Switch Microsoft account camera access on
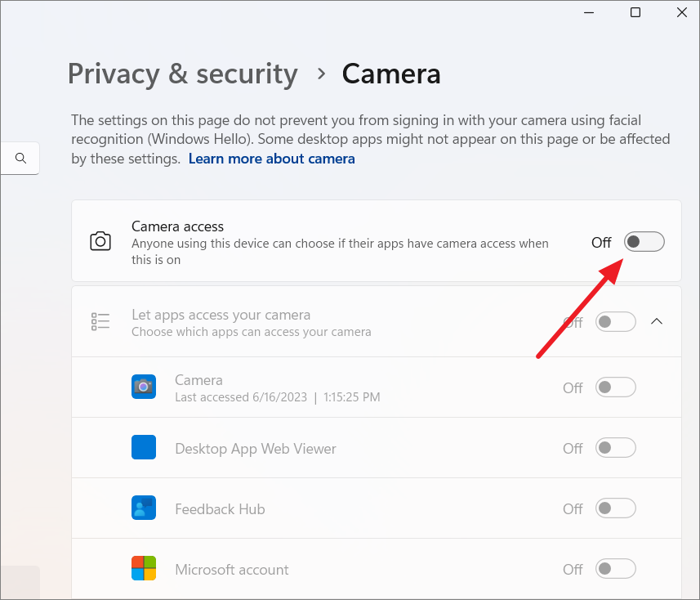The height and width of the screenshot is (600, 700). pos(615,568)
